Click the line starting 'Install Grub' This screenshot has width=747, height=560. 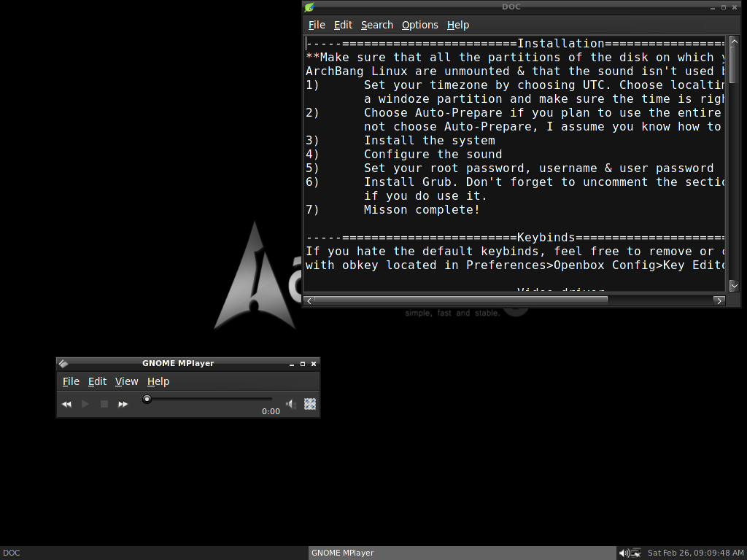coord(544,182)
